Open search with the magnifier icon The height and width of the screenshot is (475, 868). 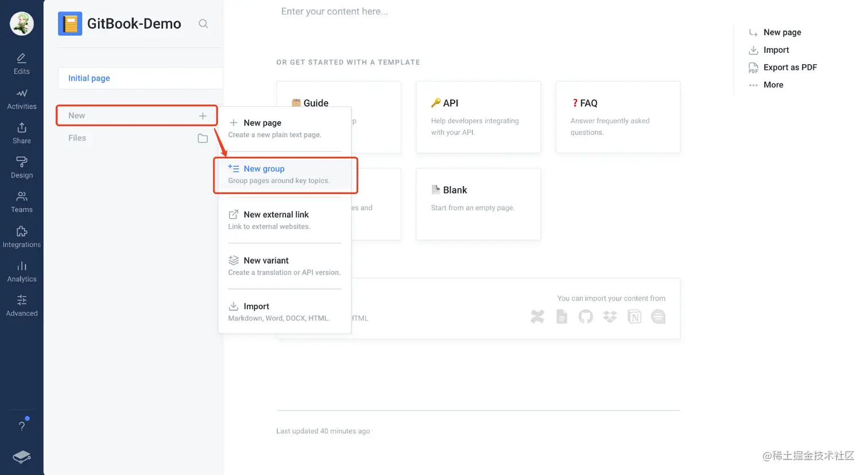coord(203,24)
